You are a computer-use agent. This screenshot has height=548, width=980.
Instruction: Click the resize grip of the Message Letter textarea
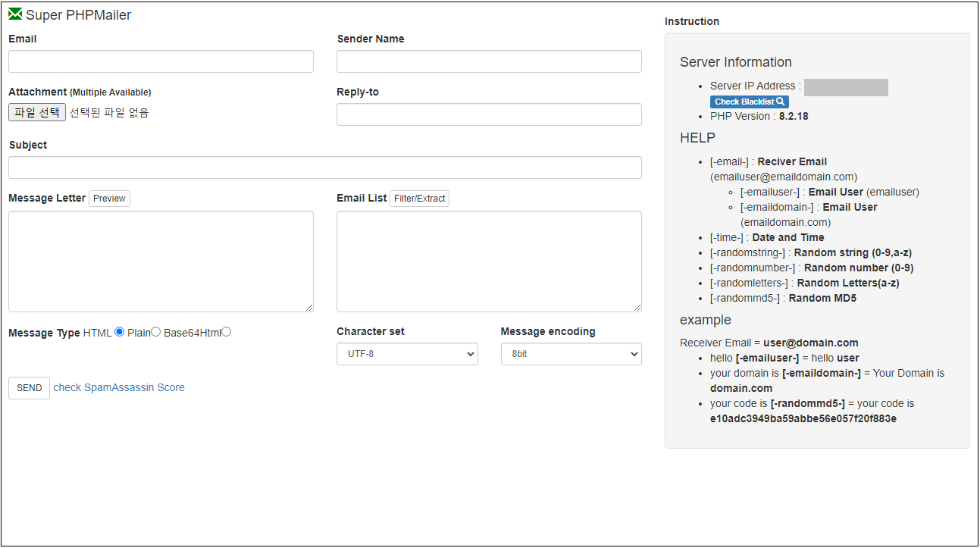click(x=309, y=308)
